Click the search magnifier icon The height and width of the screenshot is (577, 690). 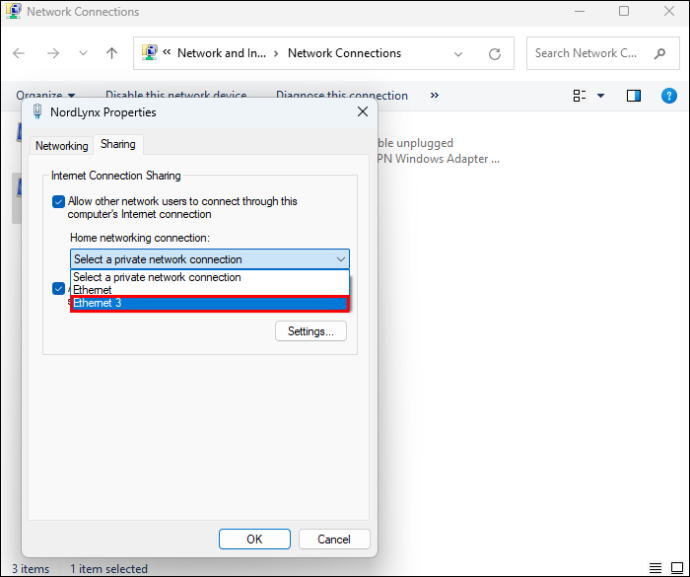point(659,54)
